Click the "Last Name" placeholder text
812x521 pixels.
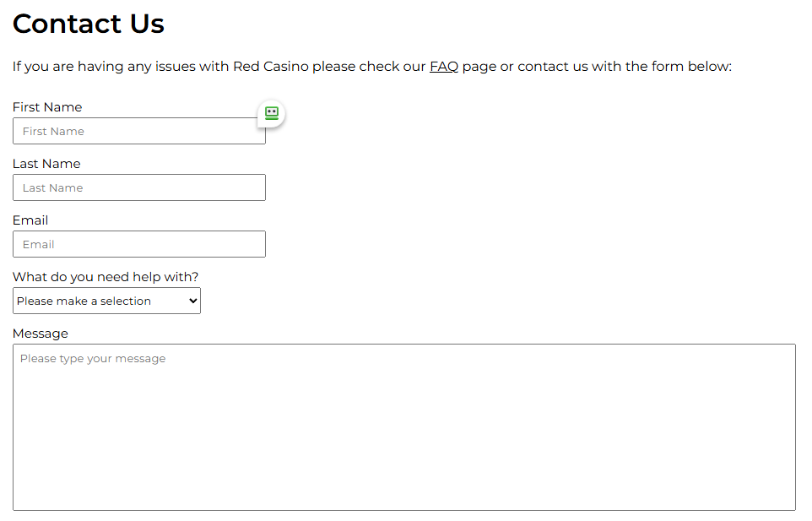[52, 188]
